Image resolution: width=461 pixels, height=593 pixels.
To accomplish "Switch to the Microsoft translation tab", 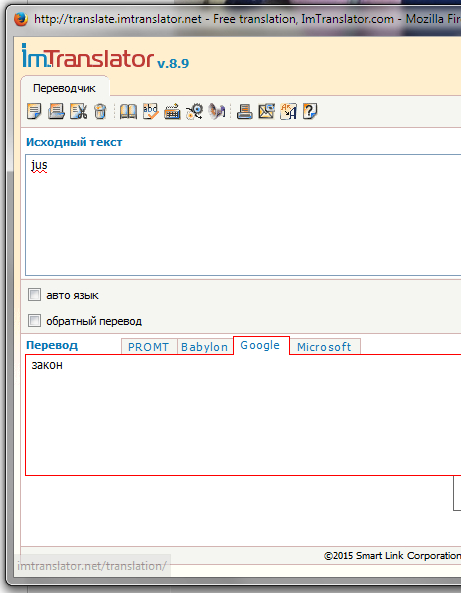I will [325, 347].
